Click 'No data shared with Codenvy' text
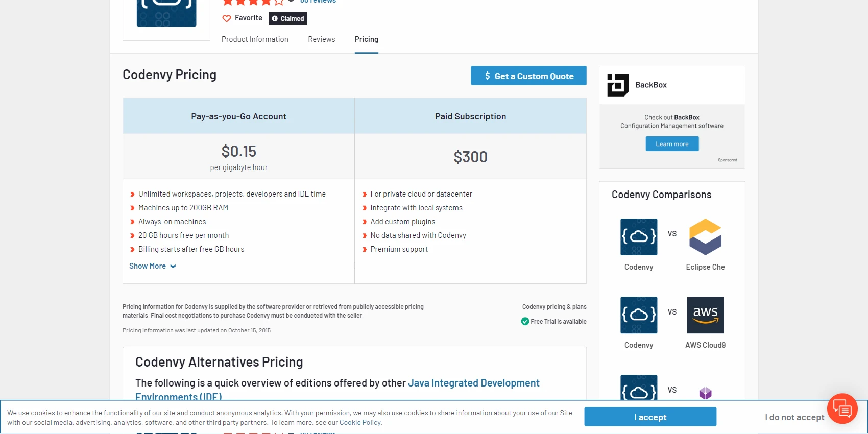The width and height of the screenshot is (868, 434). click(x=418, y=235)
